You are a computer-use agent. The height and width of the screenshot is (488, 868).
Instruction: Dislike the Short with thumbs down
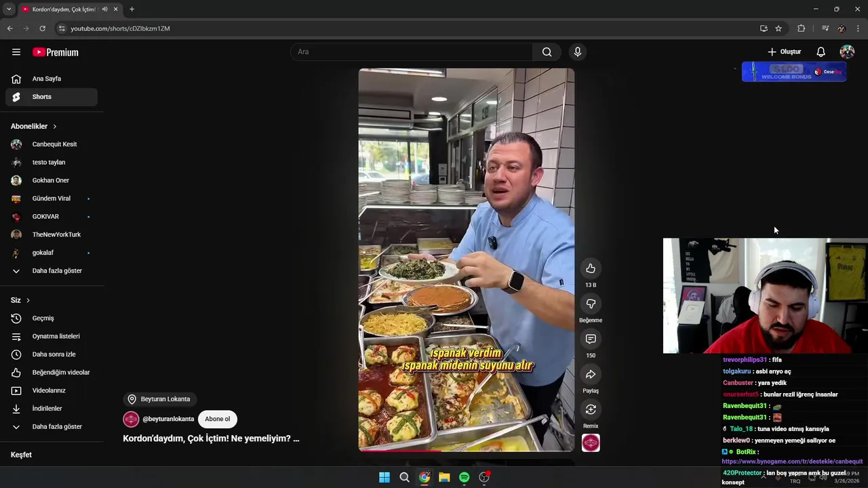tap(591, 304)
